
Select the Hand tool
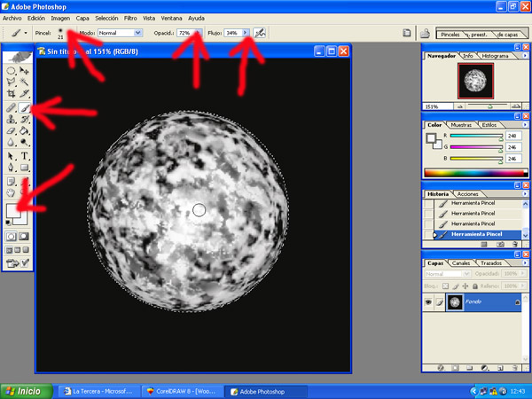pyautogui.click(x=11, y=193)
